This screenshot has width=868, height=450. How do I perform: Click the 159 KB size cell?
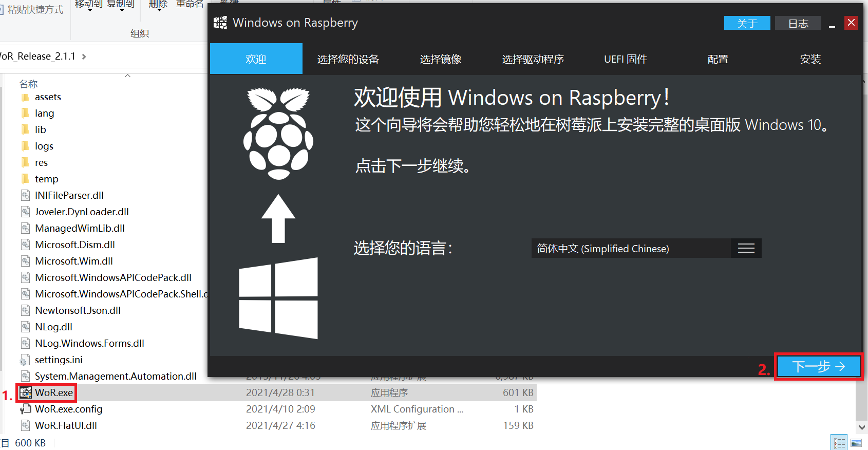click(518, 426)
